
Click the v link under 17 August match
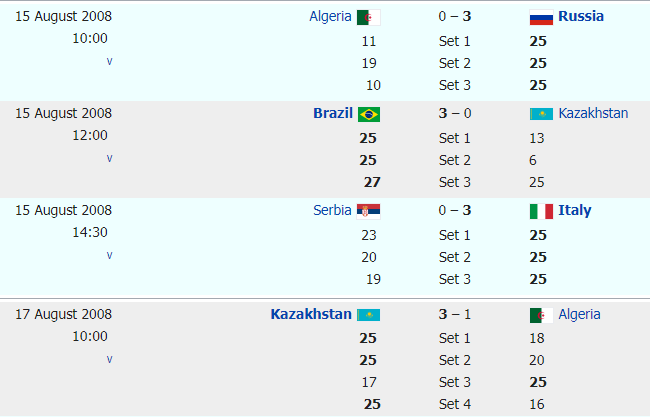point(109,359)
